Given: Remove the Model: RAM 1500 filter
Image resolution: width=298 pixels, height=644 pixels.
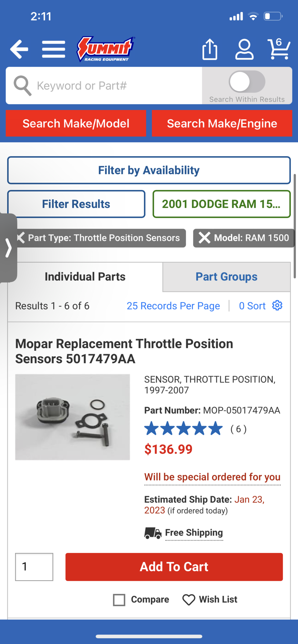Looking at the screenshot, I should [x=204, y=238].
